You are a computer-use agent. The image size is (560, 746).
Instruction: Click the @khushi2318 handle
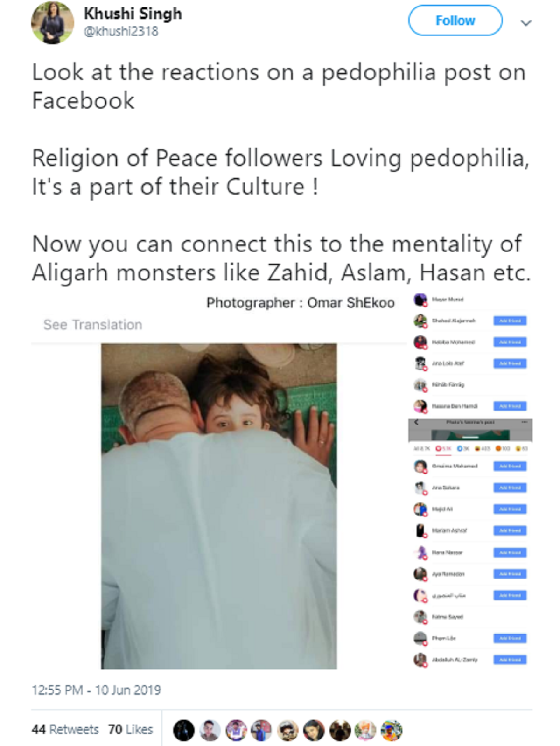point(121,31)
